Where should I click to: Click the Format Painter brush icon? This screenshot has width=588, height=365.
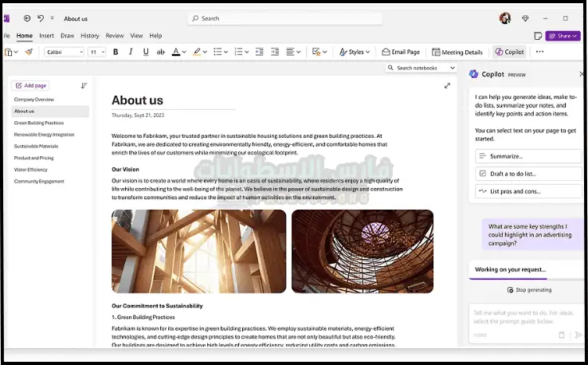(x=29, y=52)
